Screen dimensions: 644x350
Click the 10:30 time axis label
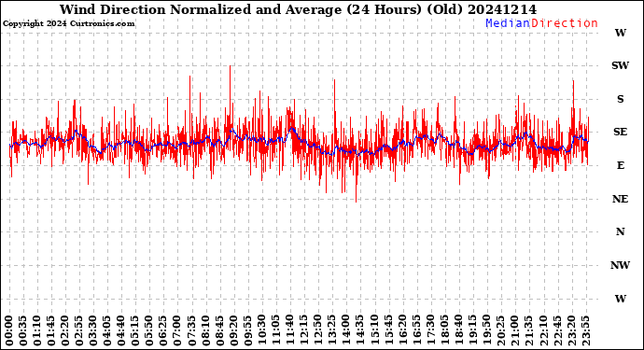pyautogui.click(x=261, y=330)
